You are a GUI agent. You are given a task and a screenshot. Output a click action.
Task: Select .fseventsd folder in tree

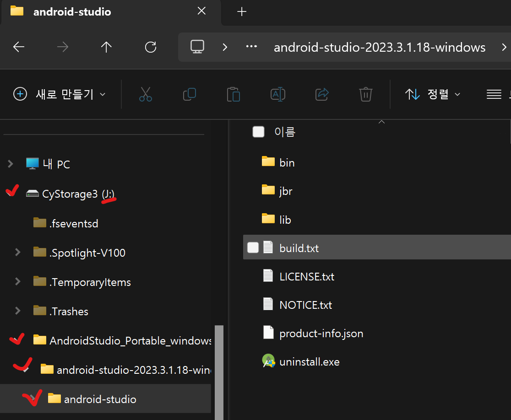point(74,224)
